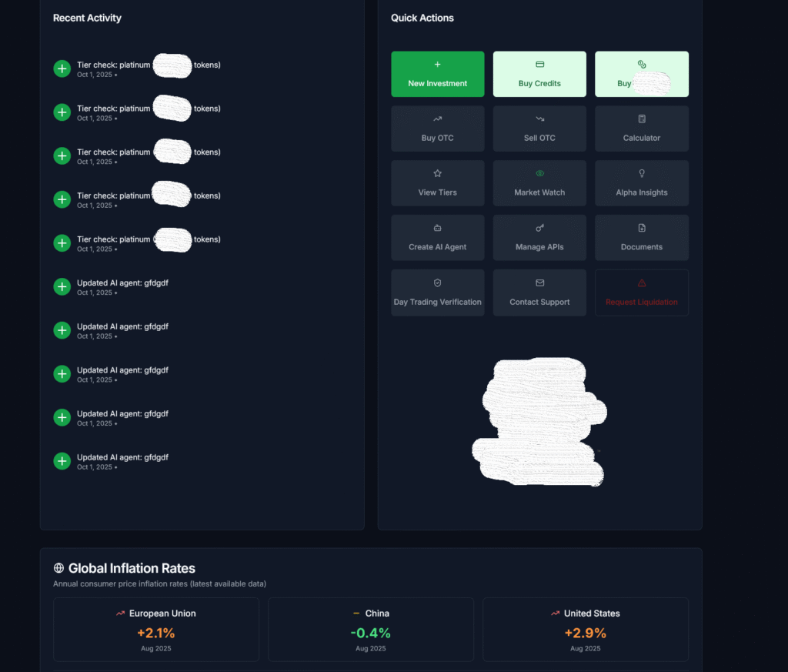Select the European Union inflation card
Screen dimensions: 788x672
[x=156, y=630]
